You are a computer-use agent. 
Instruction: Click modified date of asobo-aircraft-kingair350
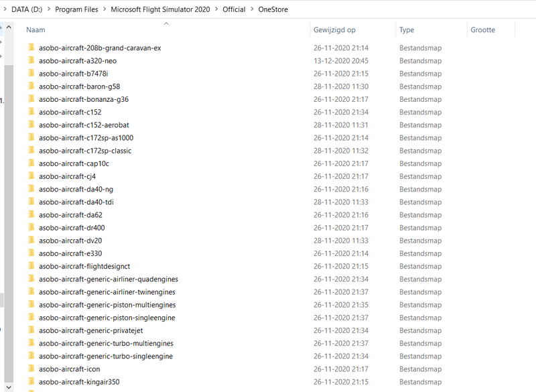click(341, 382)
